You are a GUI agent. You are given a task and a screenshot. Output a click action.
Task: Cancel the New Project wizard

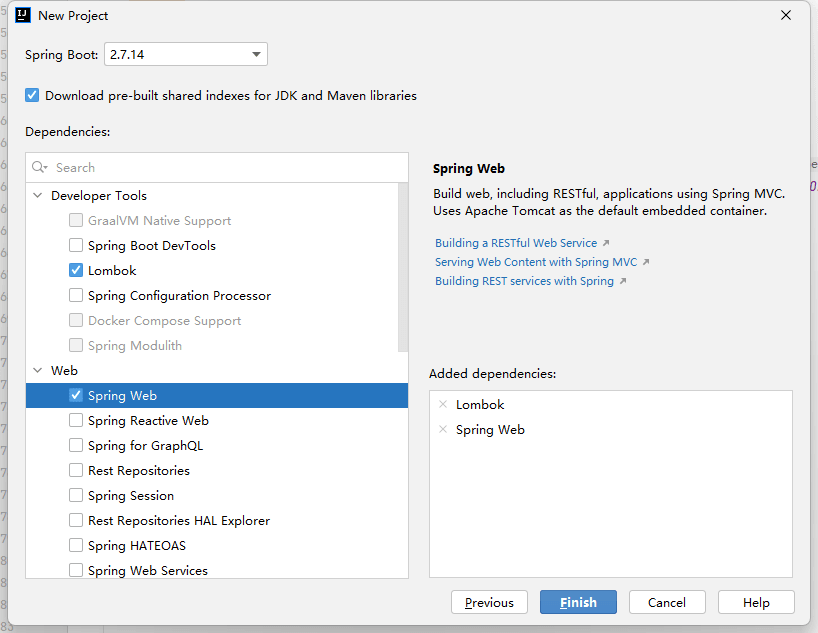coord(667,603)
